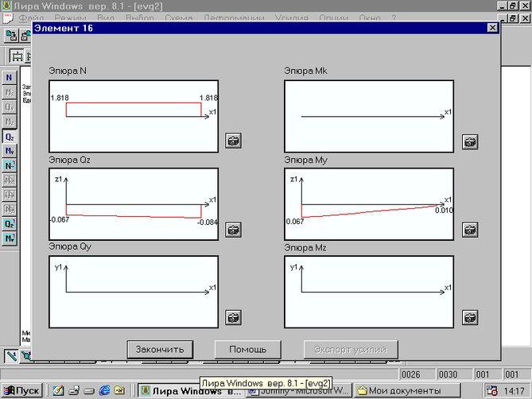Click the Эпюра Qz plot area
The image size is (532, 399).
[134, 204]
